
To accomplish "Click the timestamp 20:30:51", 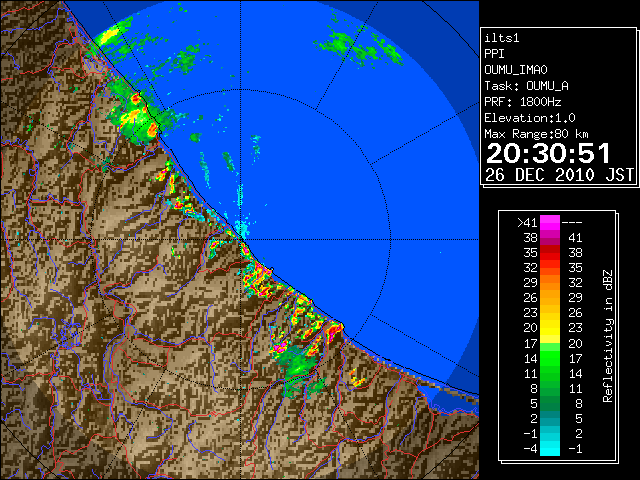I will point(548,154).
